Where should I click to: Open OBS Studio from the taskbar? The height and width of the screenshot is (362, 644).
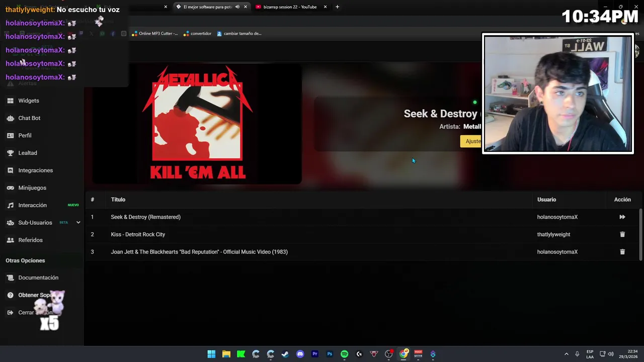point(388,354)
